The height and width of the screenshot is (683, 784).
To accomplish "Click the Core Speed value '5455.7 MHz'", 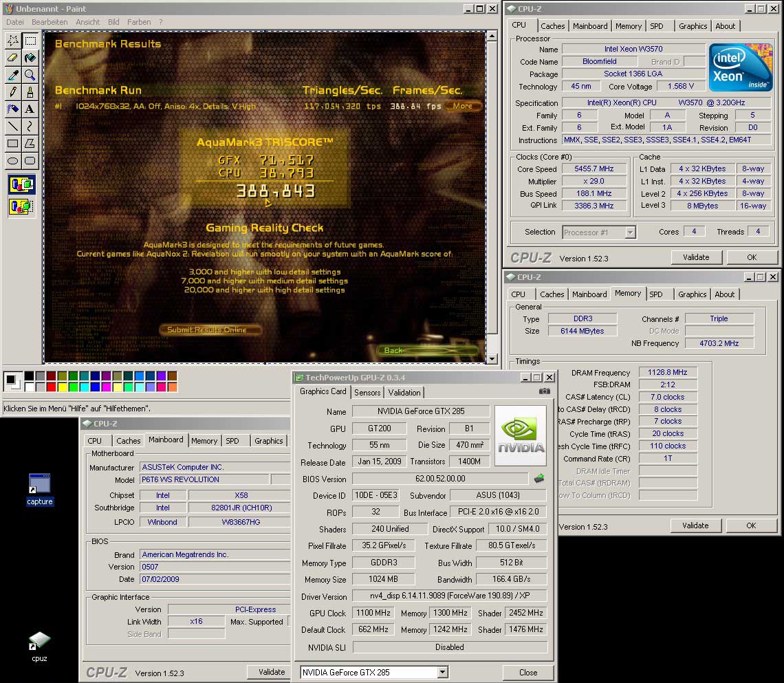I will click(594, 169).
